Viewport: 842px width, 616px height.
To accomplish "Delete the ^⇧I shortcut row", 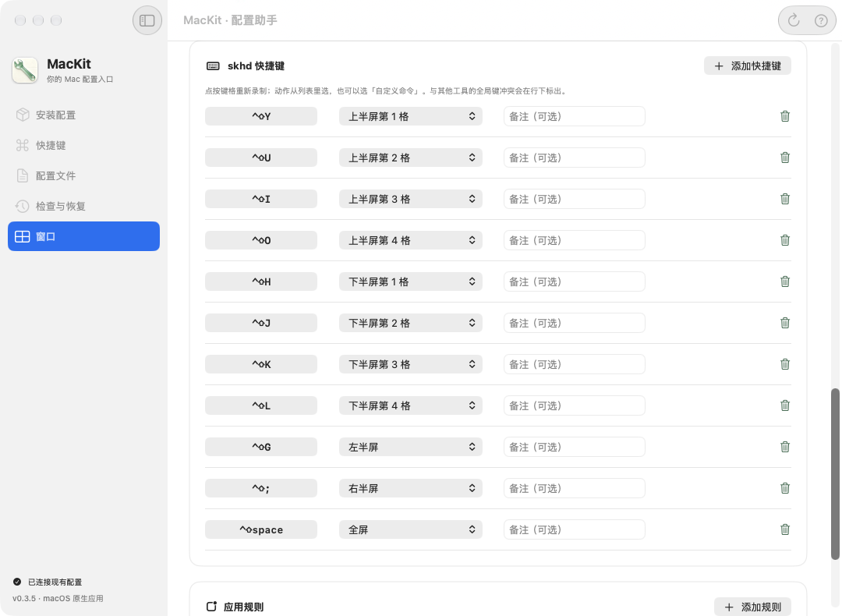I will coord(785,199).
